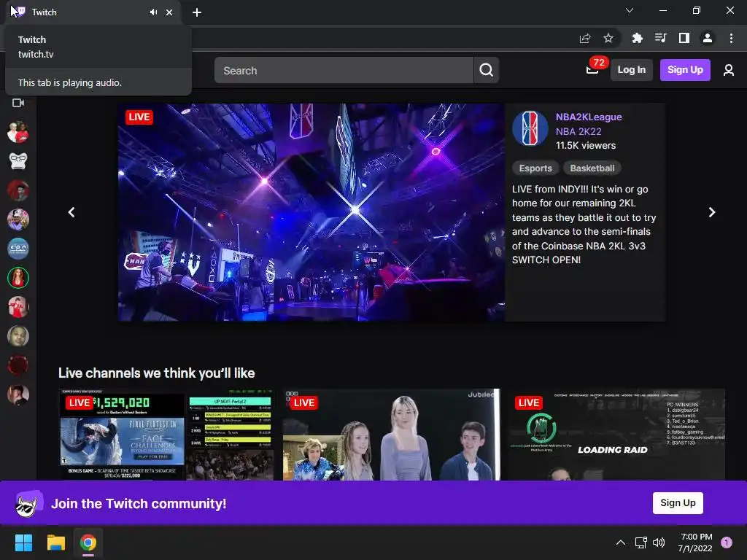Click the purple Sign Up header button
Viewport: 747px width, 560px height.
click(x=685, y=70)
